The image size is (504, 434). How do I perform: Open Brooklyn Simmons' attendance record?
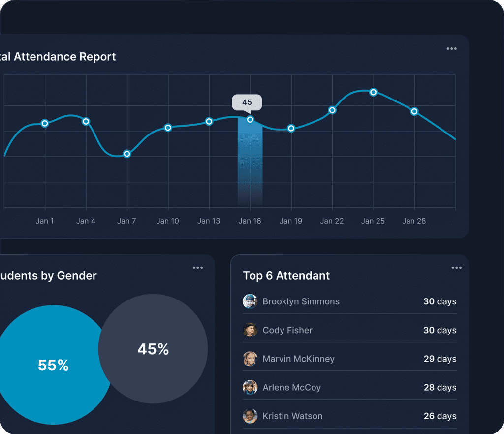click(301, 301)
